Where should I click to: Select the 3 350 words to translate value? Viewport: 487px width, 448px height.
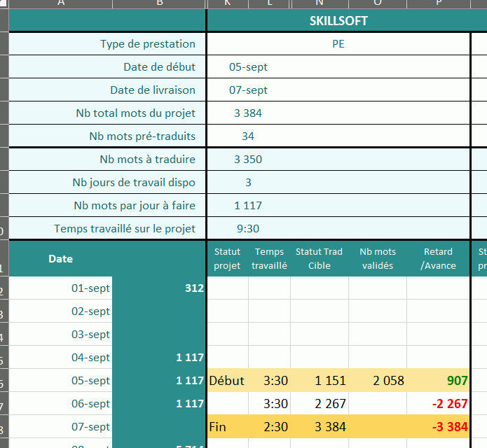pyautogui.click(x=248, y=159)
